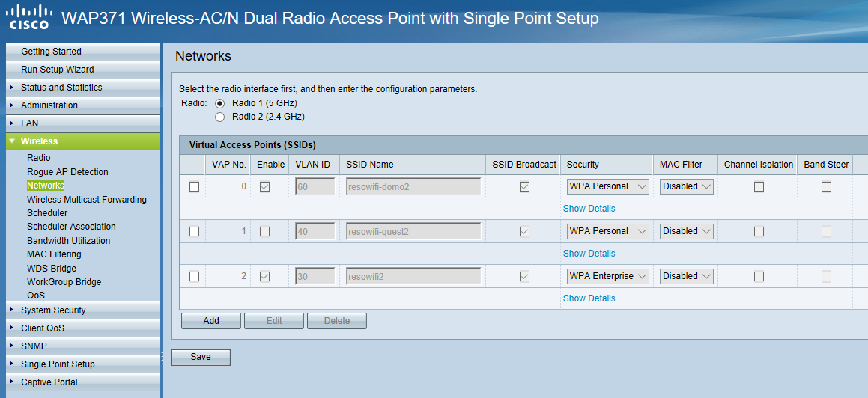Toggle Channel Isolation for resowifi2 row
This screenshot has height=398, width=868.
[x=759, y=276]
